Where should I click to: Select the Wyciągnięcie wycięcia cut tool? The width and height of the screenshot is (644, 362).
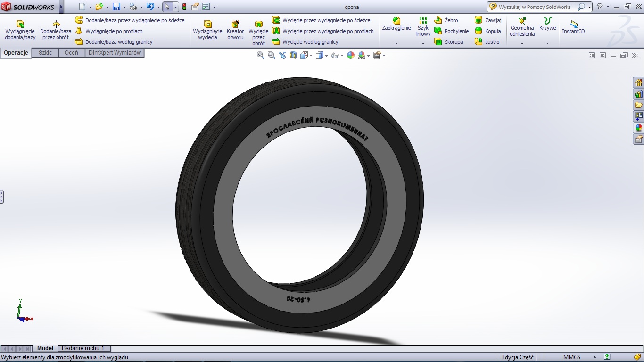(x=207, y=30)
